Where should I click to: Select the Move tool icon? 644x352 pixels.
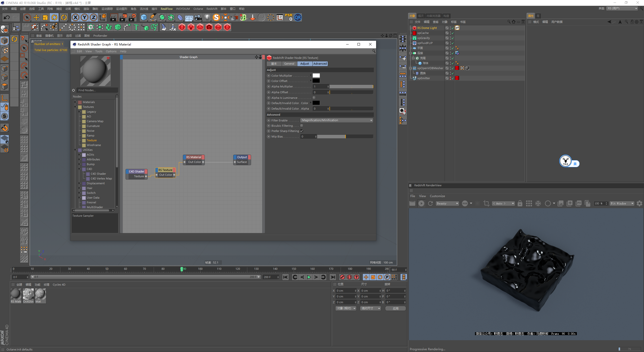tap(36, 17)
